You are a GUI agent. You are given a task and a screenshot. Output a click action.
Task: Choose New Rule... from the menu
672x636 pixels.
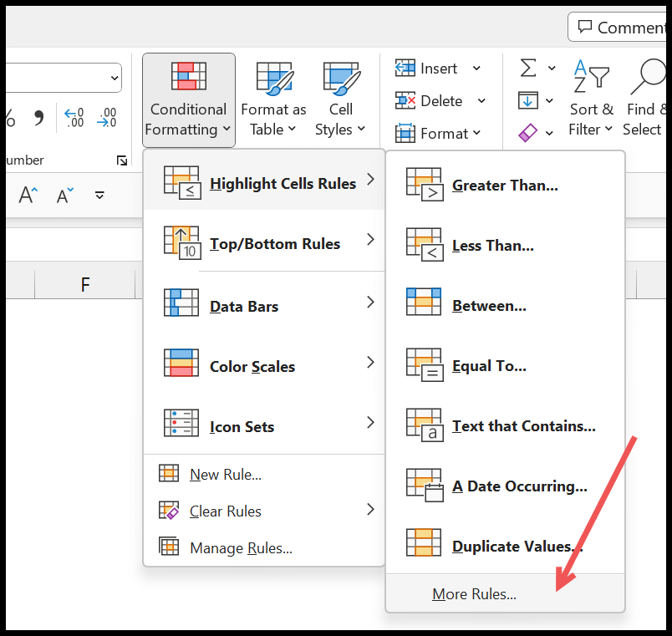[263, 474]
